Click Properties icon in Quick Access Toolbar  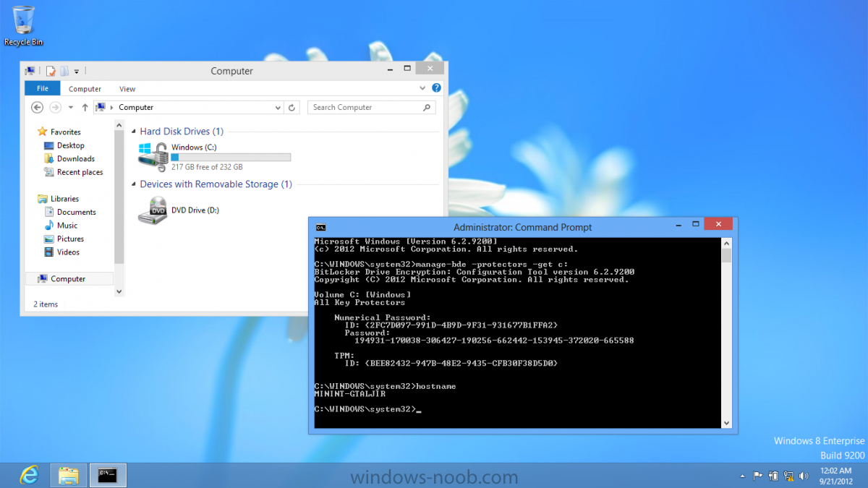(51, 71)
